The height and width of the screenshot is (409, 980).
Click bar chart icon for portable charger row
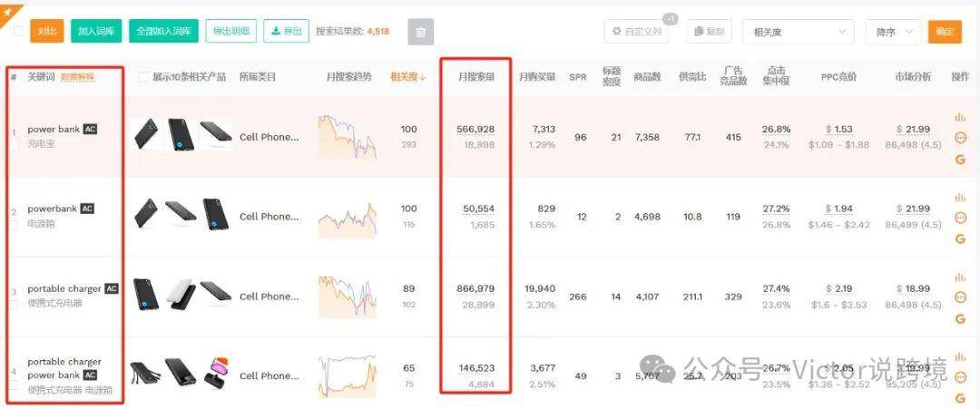click(x=960, y=278)
